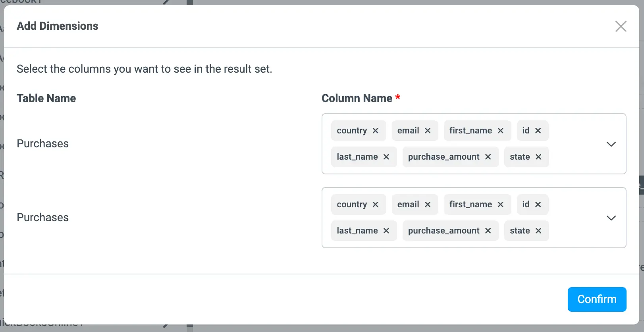Expand second Purchases column dropdown chevron
Screen dimensions: 644x332
click(x=611, y=218)
